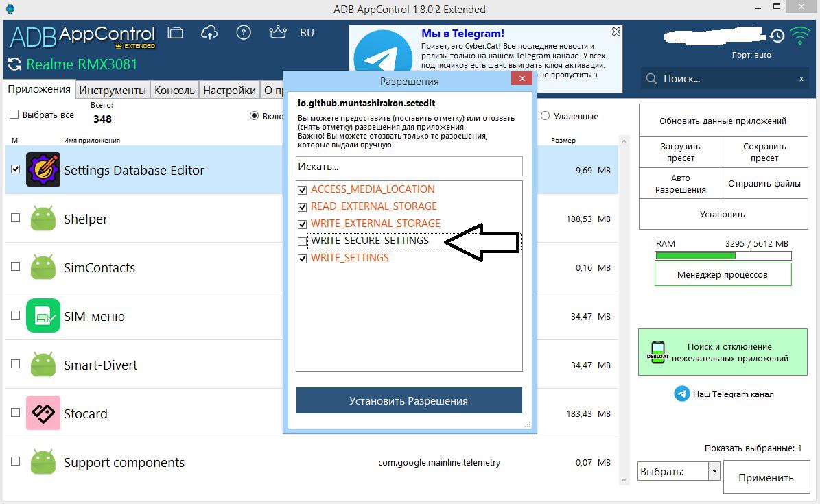Click the refresh icon beside Realme RMX3081

[x=14, y=64]
